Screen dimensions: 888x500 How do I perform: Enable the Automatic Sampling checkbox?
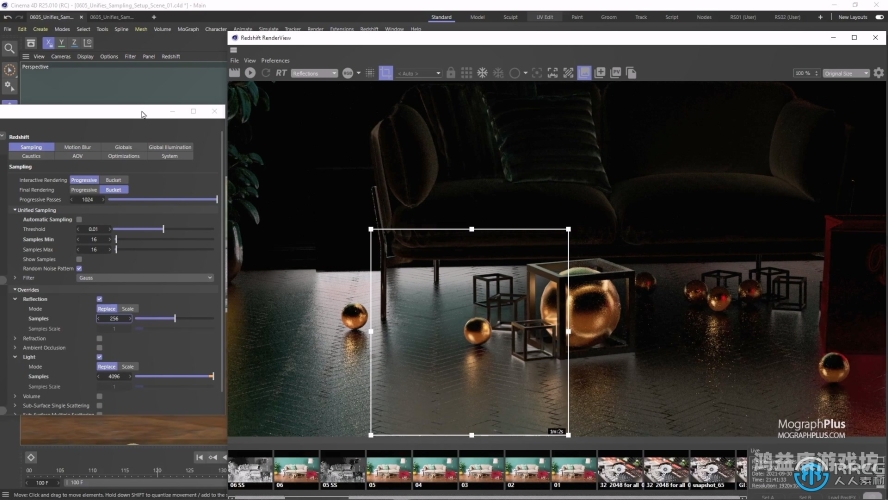(79, 219)
